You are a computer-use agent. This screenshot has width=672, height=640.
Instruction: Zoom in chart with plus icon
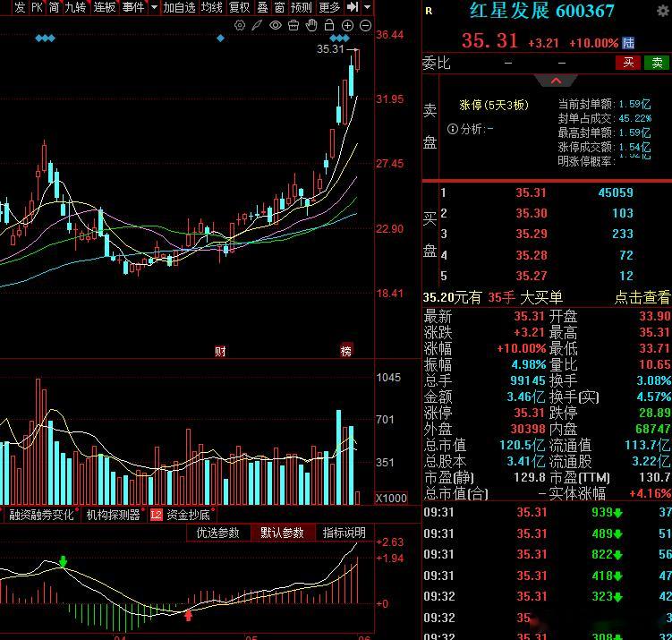click(347, 25)
